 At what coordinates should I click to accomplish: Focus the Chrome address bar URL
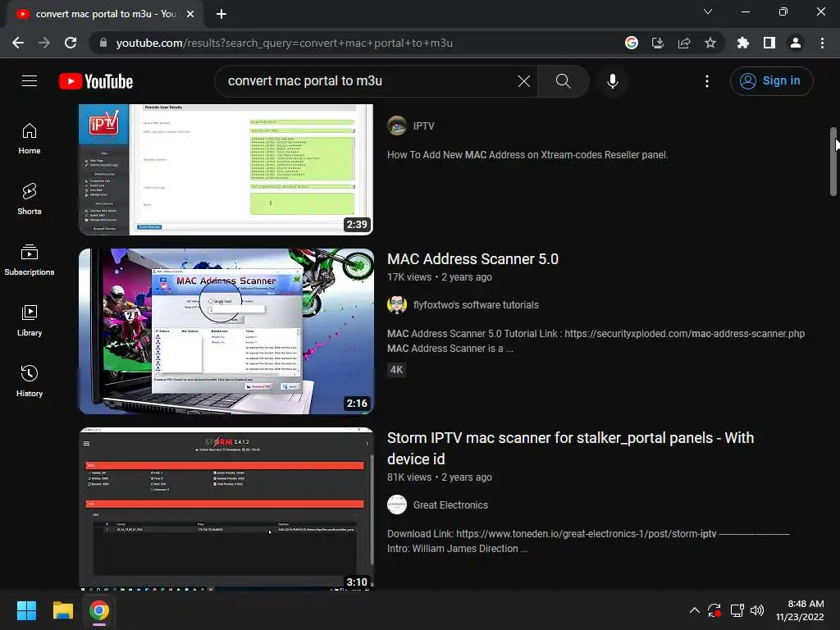tap(285, 43)
